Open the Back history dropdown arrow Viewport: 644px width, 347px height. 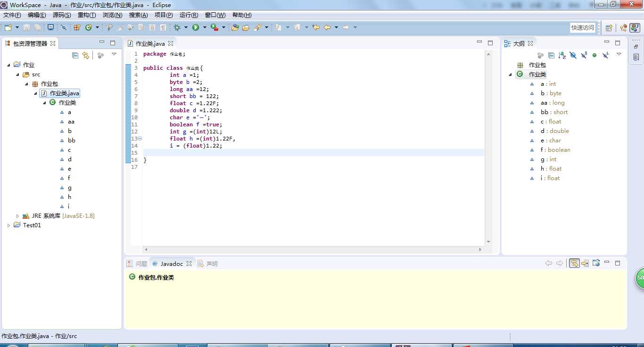pyautogui.click(x=336, y=27)
